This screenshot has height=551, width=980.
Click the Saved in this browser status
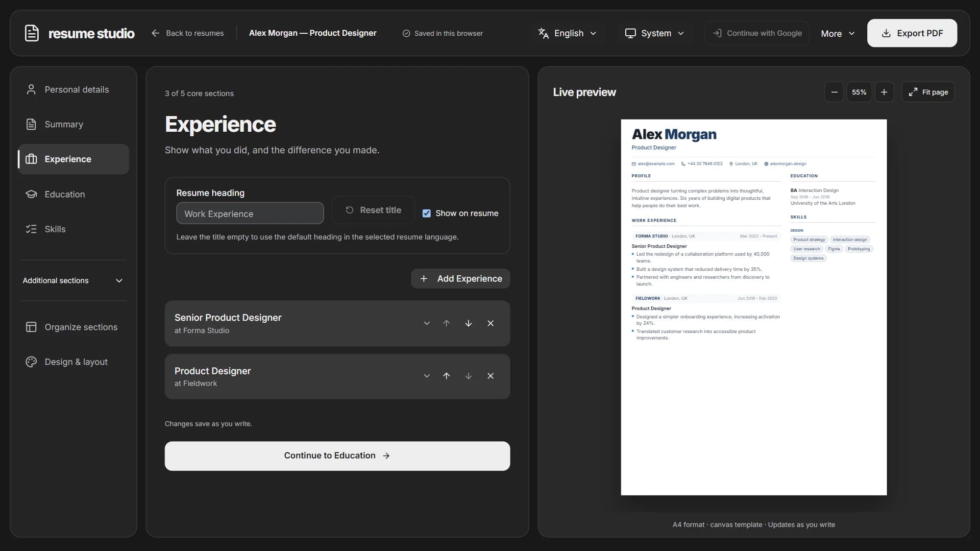click(x=442, y=33)
